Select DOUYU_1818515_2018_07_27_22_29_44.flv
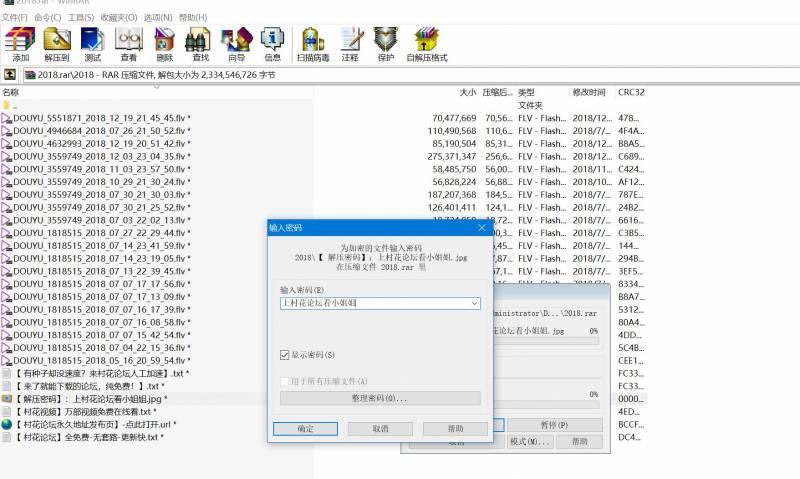This screenshot has width=800, height=479. [102, 233]
